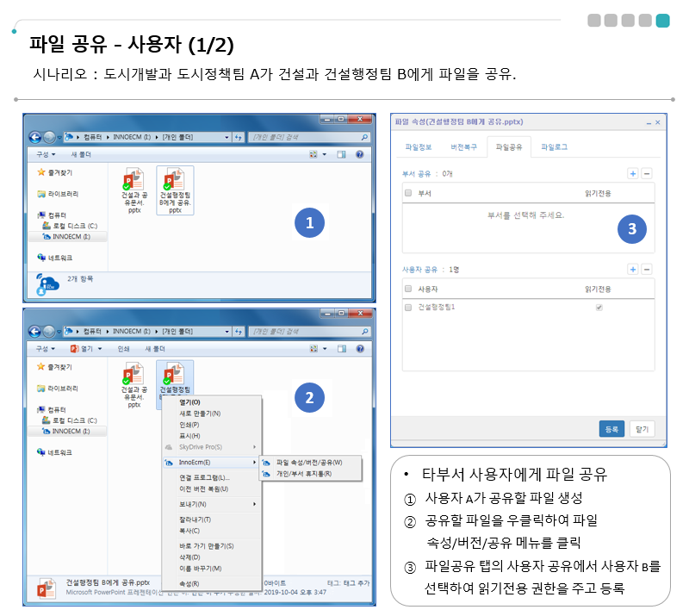Toggle 읽기전용 checkbox for 건설행정팀1
This screenshot has width=689, height=616.
click(x=599, y=307)
